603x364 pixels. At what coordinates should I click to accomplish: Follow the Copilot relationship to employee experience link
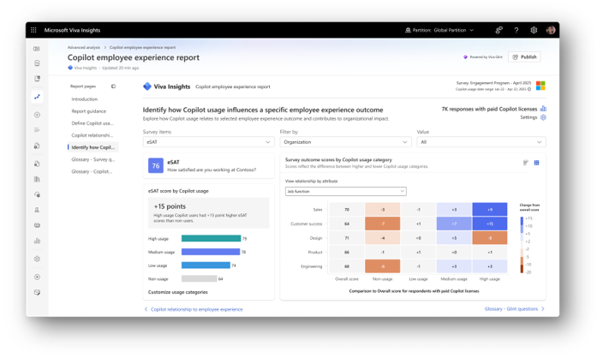click(x=196, y=309)
